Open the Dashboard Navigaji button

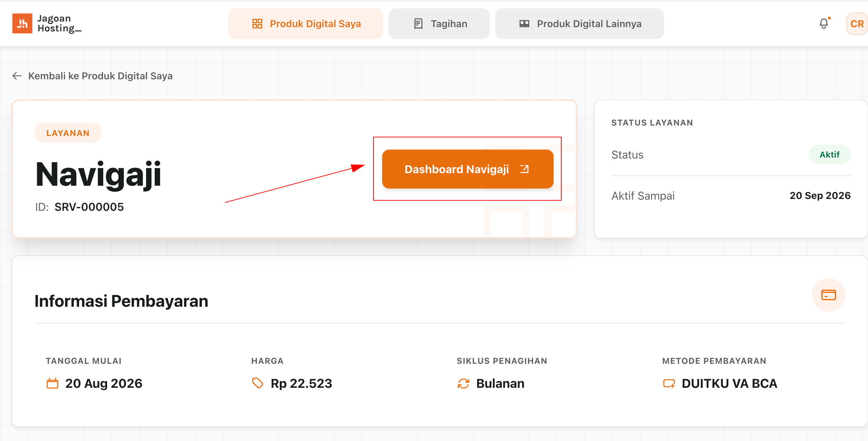[x=468, y=169]
